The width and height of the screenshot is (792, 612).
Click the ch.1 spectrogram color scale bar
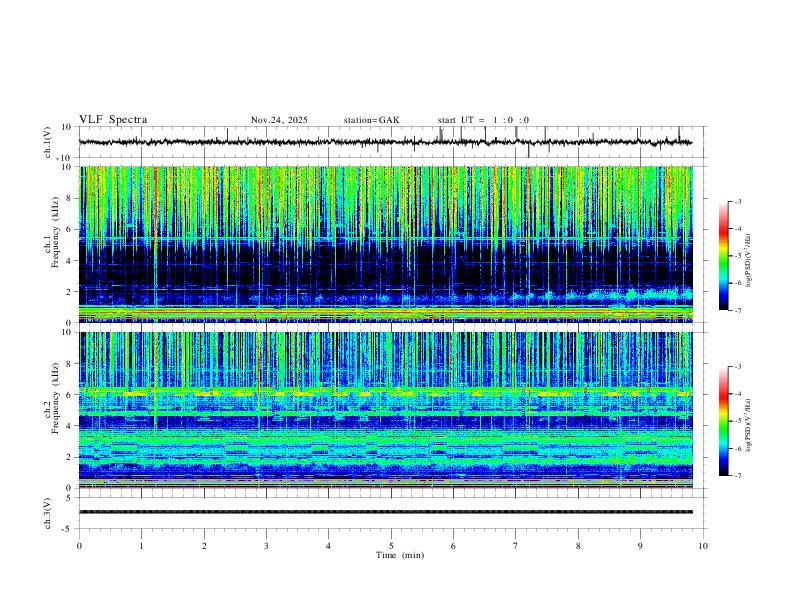click(x=723, y=256)
